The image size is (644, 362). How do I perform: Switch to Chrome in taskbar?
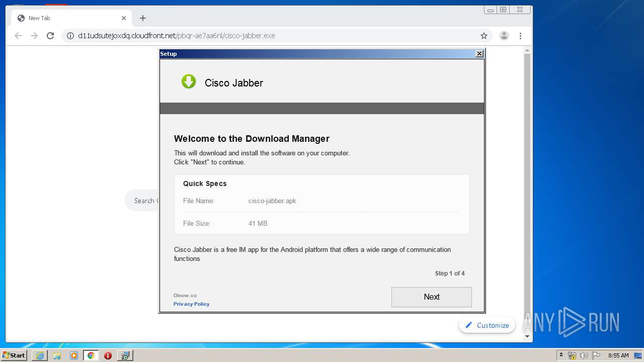pos(91,355)
